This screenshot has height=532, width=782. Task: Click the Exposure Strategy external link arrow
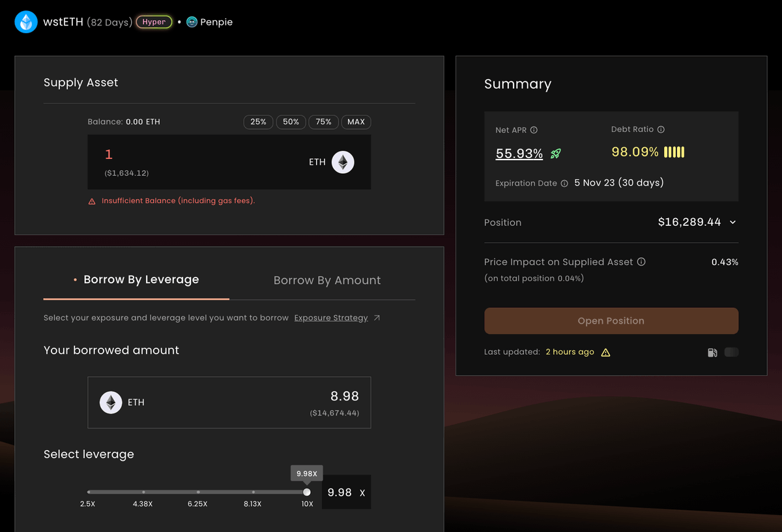[x=377, y=318]
